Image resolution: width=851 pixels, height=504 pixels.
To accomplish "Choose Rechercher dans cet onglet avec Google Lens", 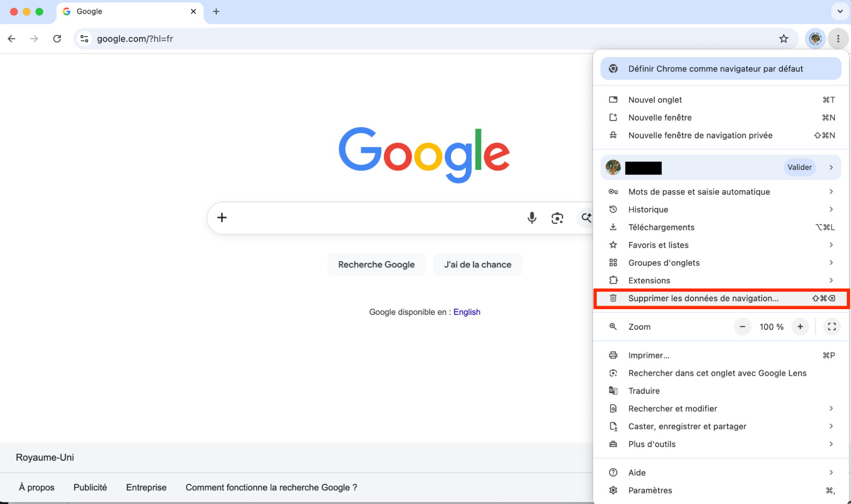I will point(721,373).
